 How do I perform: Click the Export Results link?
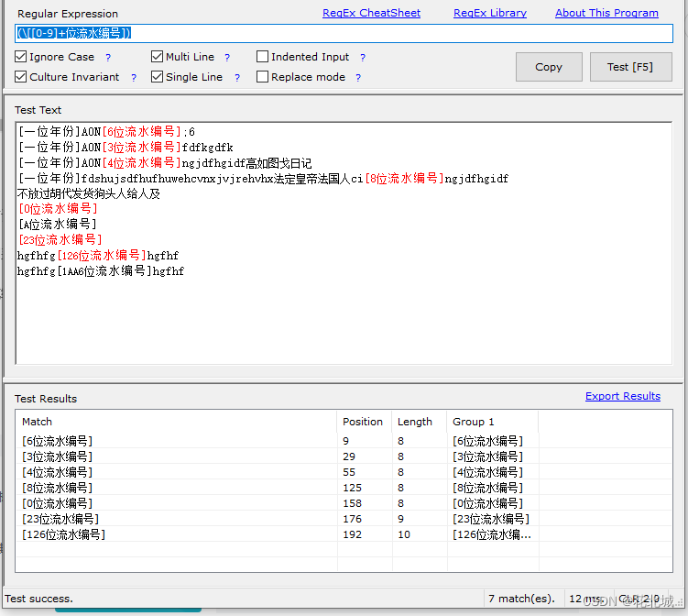(x=622, y=396)
